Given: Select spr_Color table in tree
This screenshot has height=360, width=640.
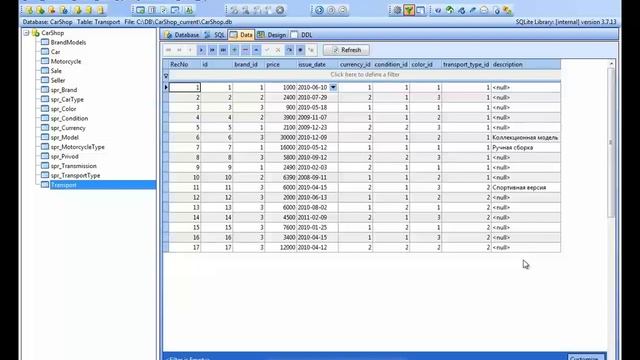Looking at the screenshot, I should (63, 109).
